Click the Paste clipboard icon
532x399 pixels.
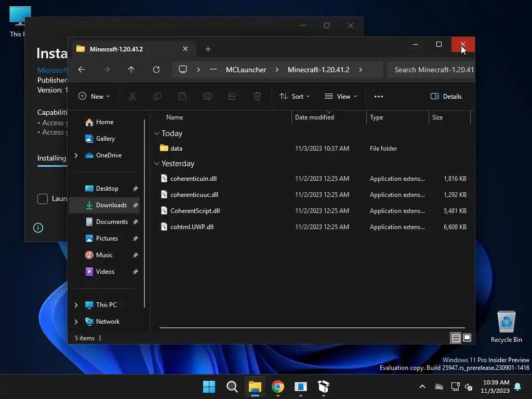(182, 96)
